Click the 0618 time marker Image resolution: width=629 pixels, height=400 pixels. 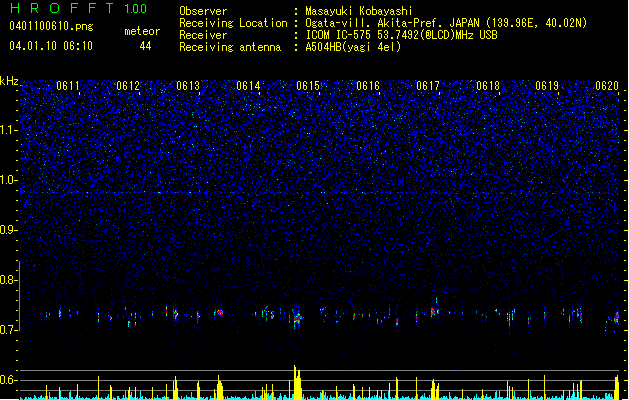pyautogui.click(x=488, y=86)
